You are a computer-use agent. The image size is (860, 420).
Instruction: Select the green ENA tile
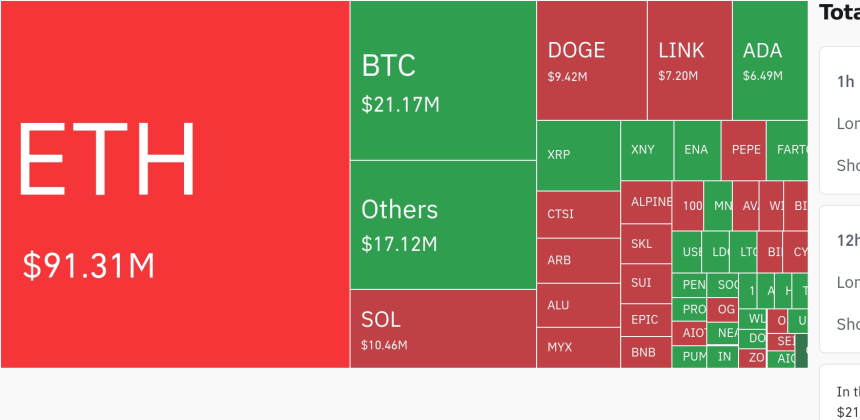pos(697,150)
